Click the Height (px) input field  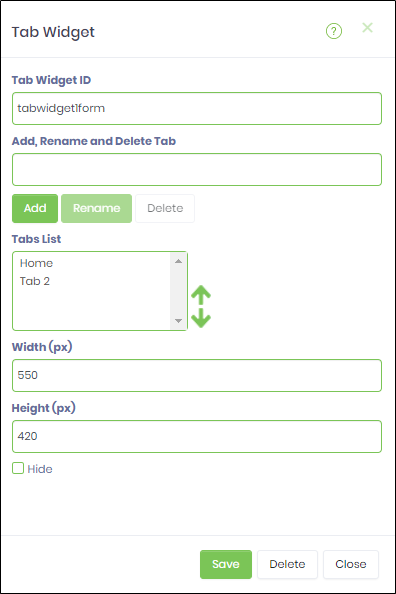197,436
